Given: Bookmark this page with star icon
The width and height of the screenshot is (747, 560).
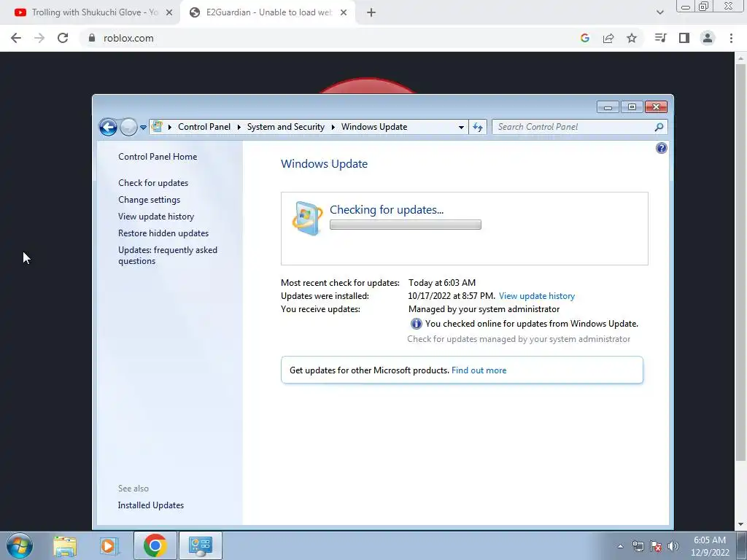Looking at the screenshot, I should click(x=632, y=38).
